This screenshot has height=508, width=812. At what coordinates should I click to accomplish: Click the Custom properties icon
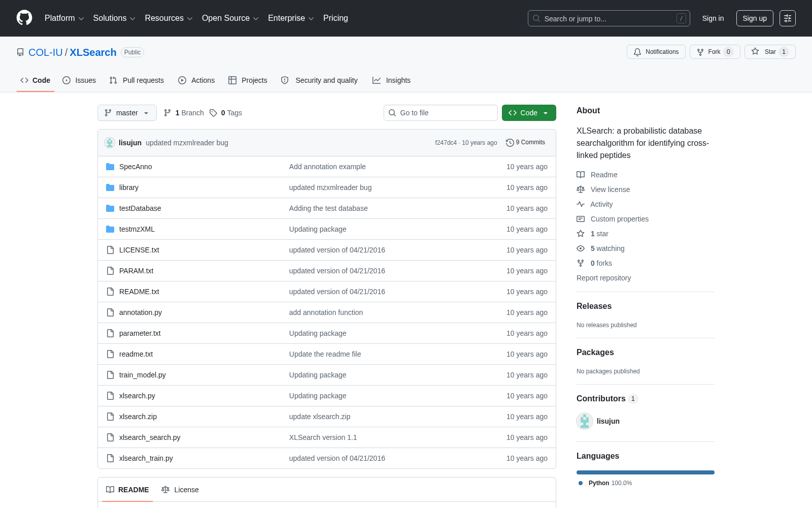point(581,219)
